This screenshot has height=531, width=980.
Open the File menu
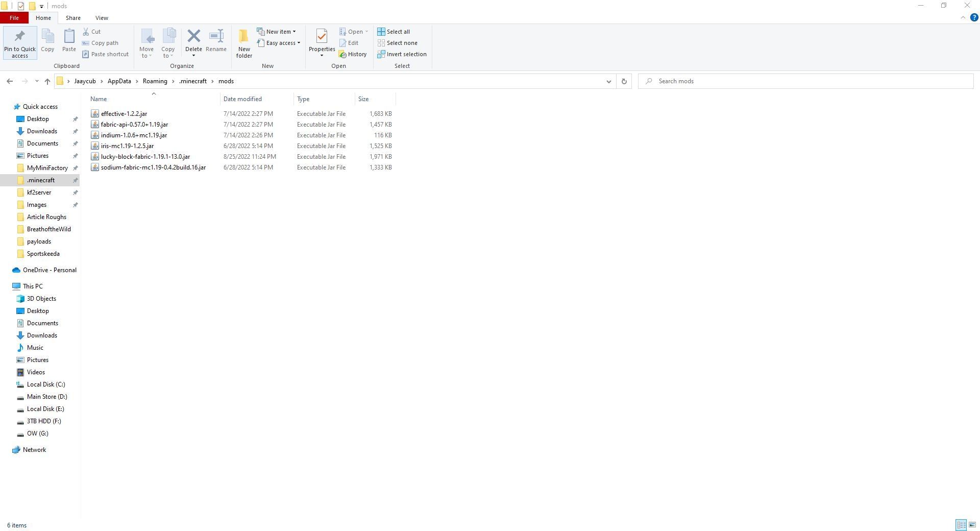[14, 18]
